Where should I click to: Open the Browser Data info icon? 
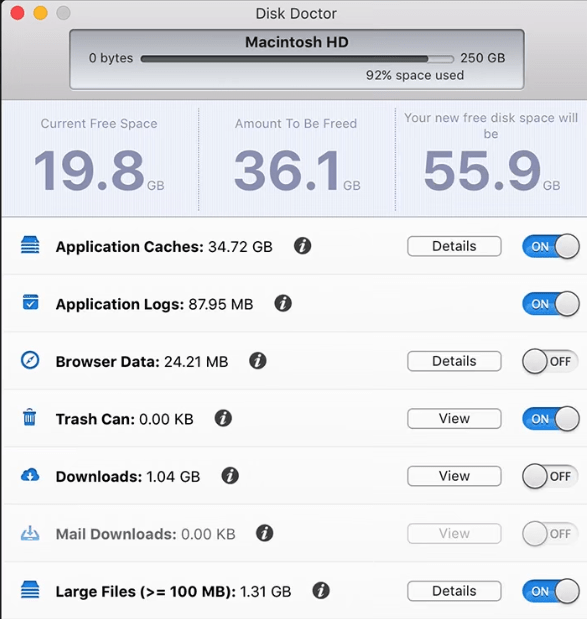click(258, 361)
